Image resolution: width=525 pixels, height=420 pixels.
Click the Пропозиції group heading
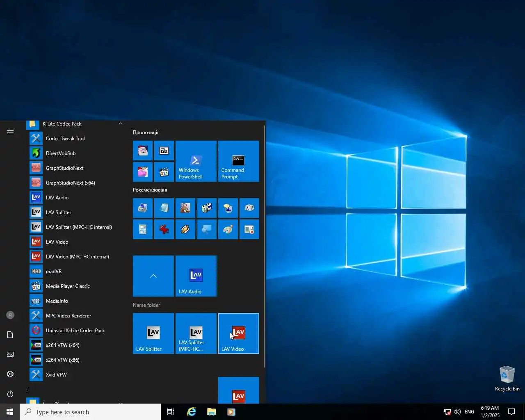click(146, 132)
